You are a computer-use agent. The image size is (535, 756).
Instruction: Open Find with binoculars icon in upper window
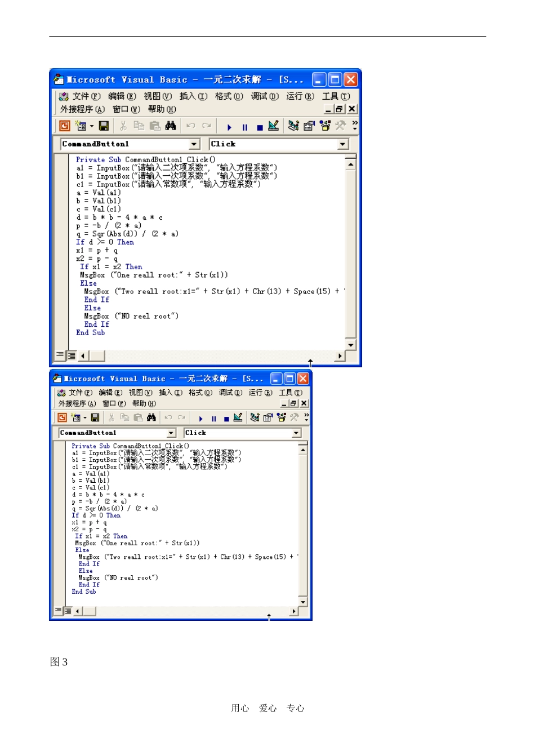pyautogui.click(x=171, y=126)
